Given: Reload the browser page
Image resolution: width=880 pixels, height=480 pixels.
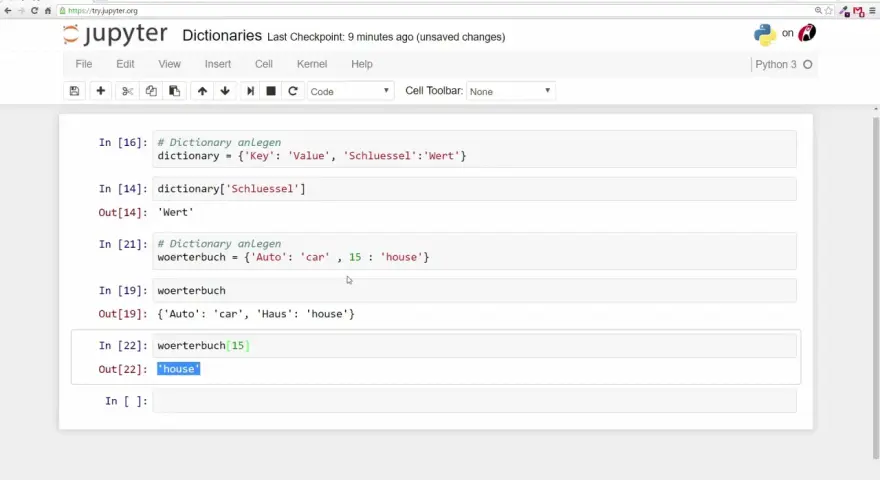Looking at the screenshot, I should [x=34, y=11].
